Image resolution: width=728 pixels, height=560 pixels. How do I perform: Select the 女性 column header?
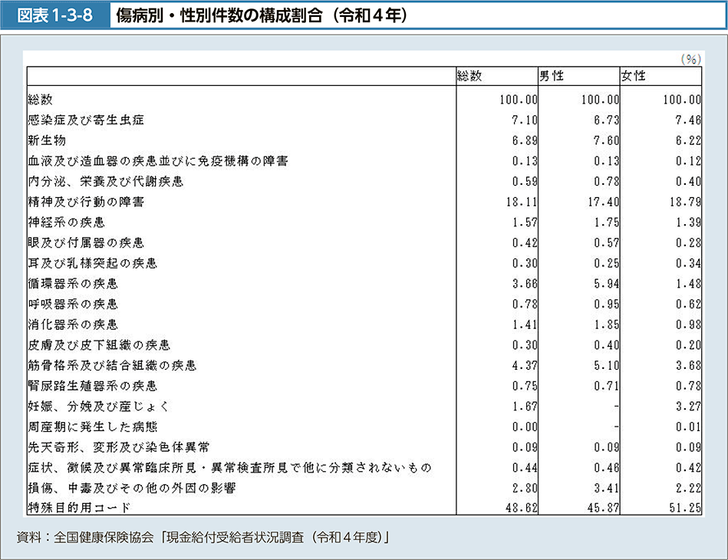[634, 75]
